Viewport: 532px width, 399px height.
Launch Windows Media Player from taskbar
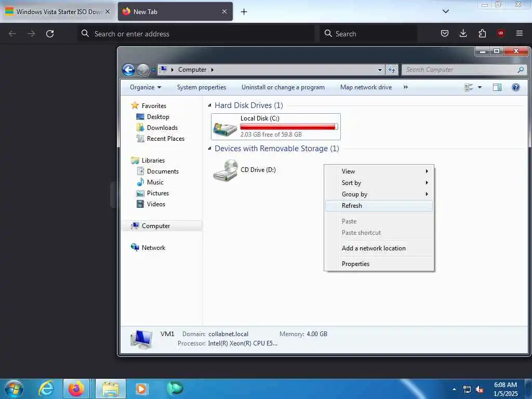[x=141, y=389]
